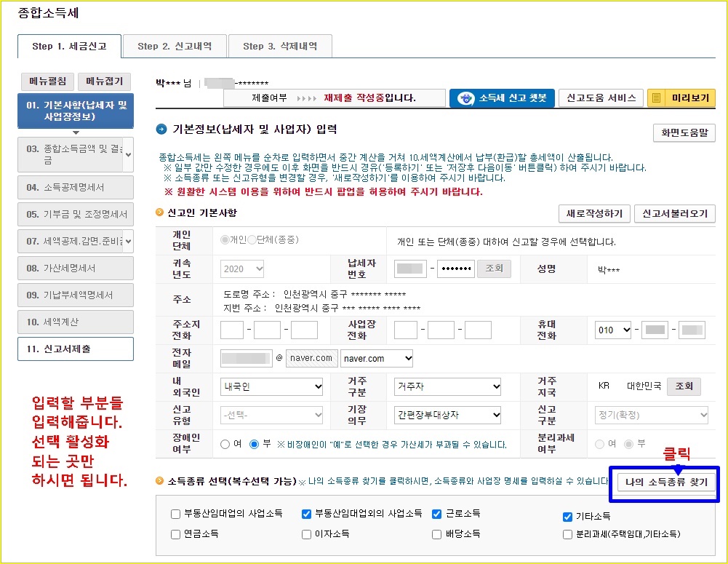
Task: Open 내외국인 dropdown showing 내국인
Action: 271,386
